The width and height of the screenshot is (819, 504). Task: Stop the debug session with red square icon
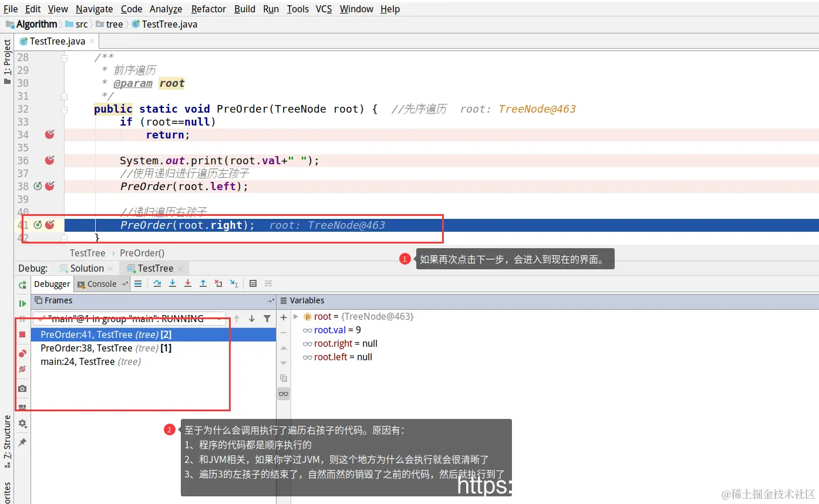coord(22,334)
